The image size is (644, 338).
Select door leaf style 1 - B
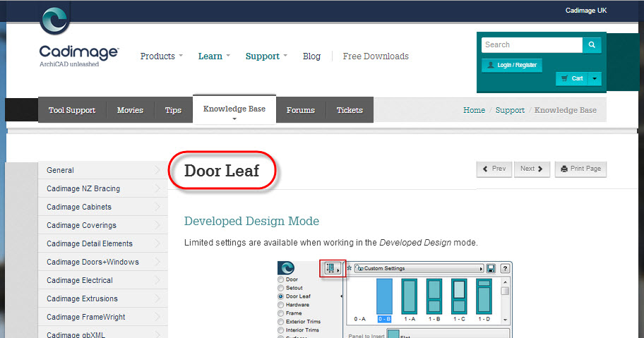pos(434,301)
